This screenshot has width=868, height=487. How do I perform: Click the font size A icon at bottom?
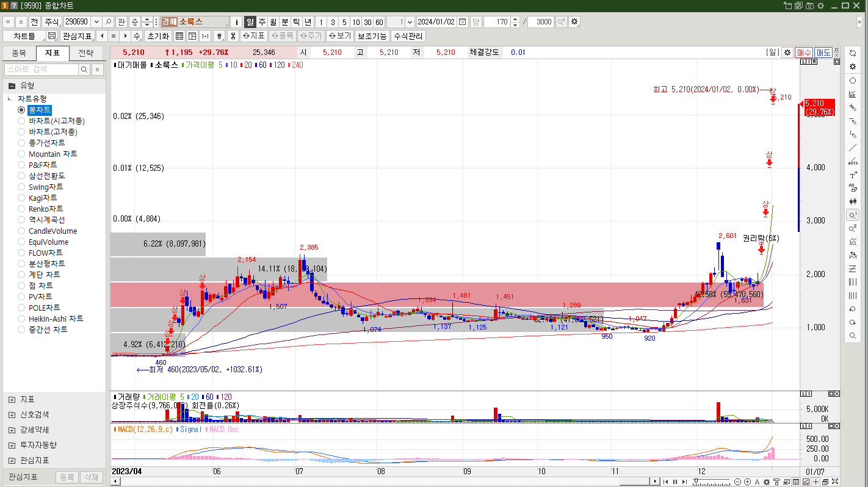(x=757, y=482)
